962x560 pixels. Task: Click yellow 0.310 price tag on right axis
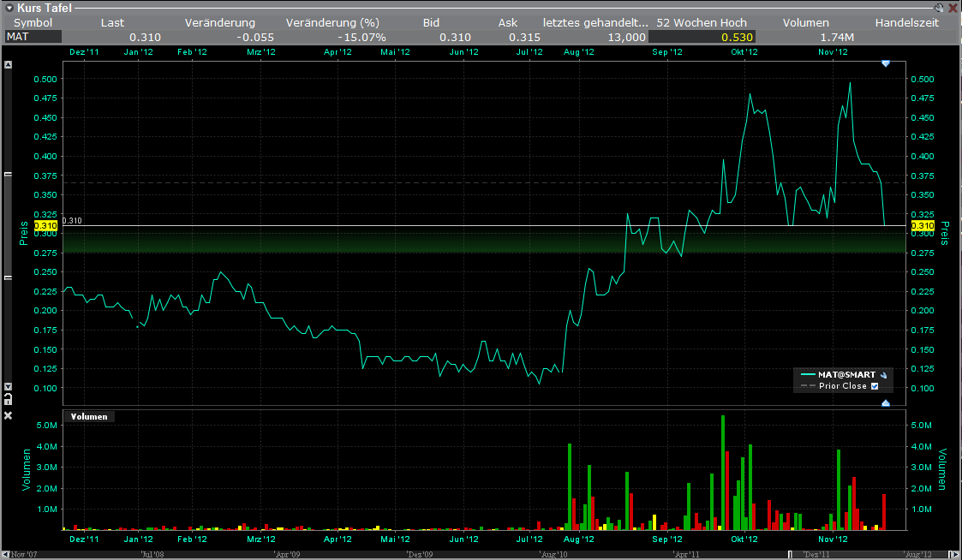coord(922,226)
